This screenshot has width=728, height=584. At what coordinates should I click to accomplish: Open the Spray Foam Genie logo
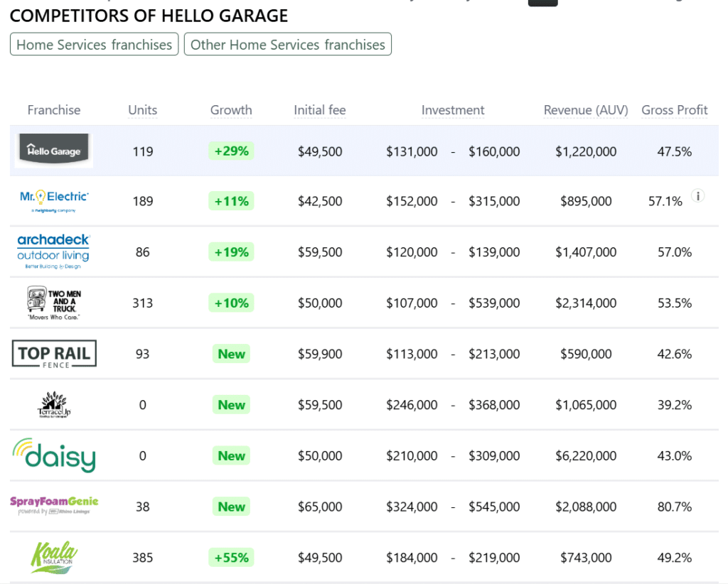(x=54, y=506)
